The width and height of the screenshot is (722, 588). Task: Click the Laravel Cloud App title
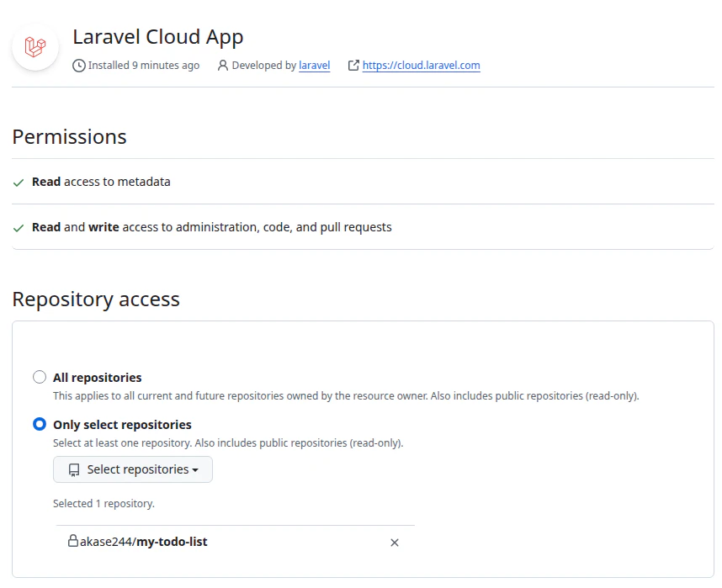point(158,37)
